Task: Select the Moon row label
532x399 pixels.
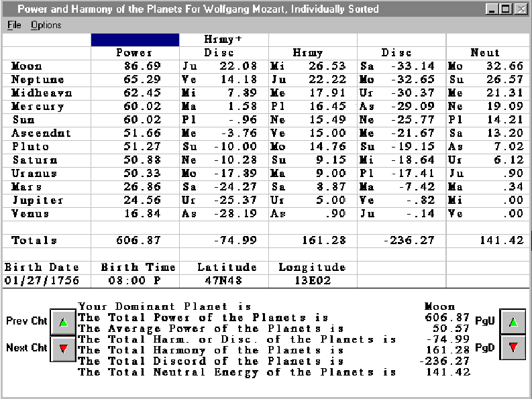Action: click(x=27, y=66)
